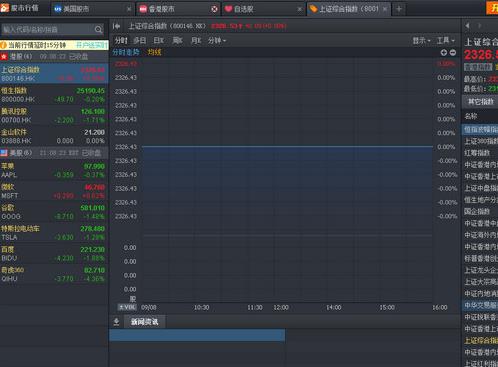Close the 香港股市 tab with red X

[214, 9]
